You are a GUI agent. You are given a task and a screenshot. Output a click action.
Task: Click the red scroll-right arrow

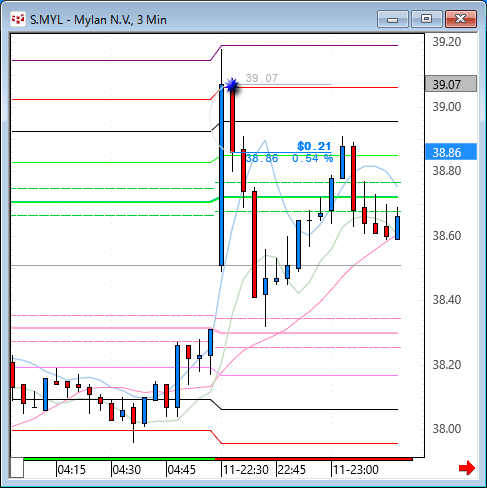click(x=467, y=468)
